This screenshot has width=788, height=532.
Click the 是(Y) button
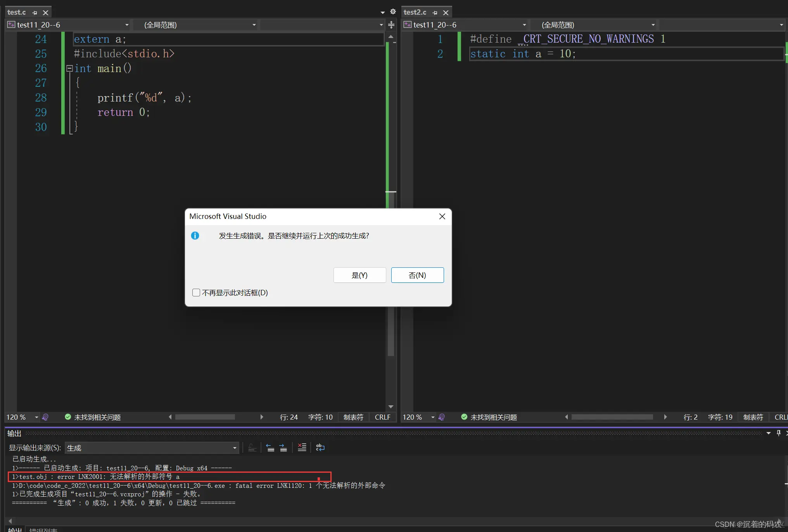tap(359, 275)
